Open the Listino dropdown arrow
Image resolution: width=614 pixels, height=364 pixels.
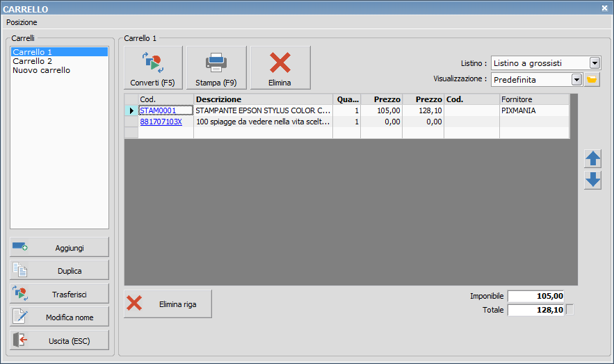(x=595, y=63)
